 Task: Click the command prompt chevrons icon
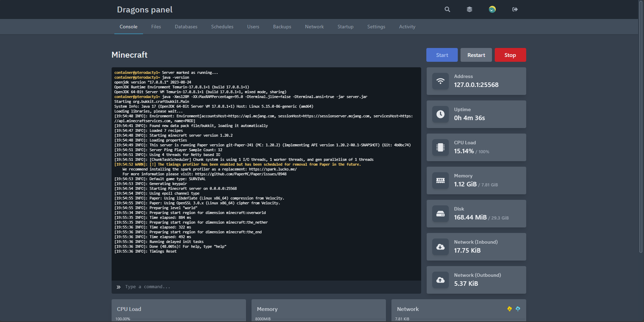coord(119,287)
